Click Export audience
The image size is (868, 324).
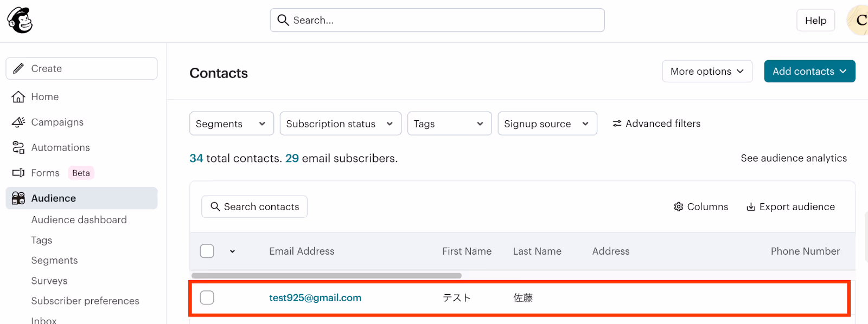pyautogui.click(x=790, y=206)
